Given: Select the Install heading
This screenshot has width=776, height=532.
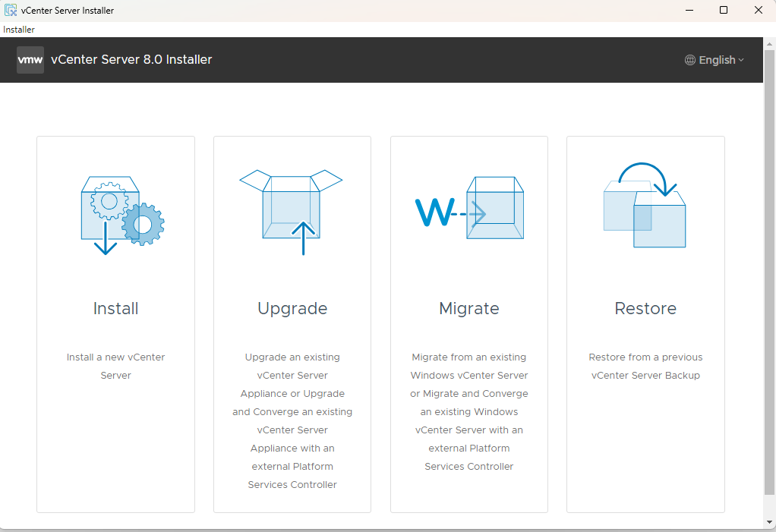Looking at the screenshot, I should (x=116, y=308).
